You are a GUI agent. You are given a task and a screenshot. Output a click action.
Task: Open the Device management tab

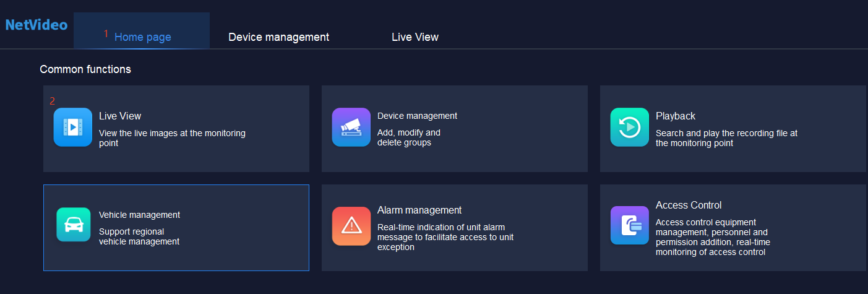click(x=279, y=37)
